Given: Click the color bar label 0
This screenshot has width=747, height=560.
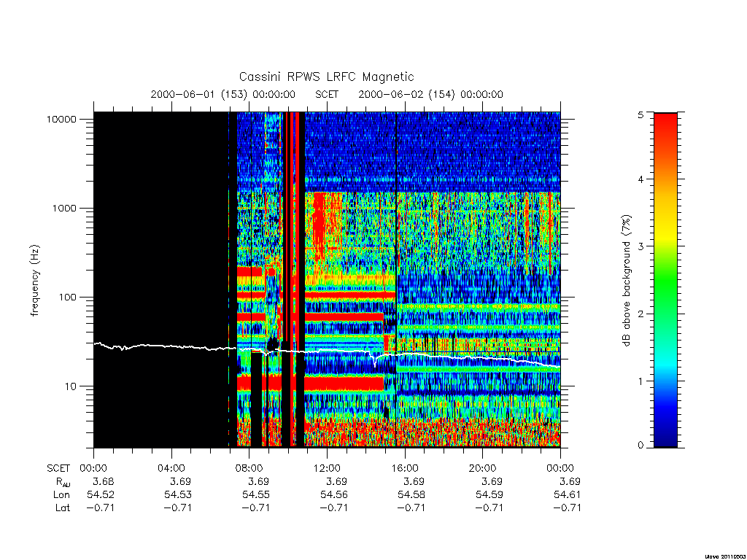Looking at the screenshot, I should pos(640,446).
